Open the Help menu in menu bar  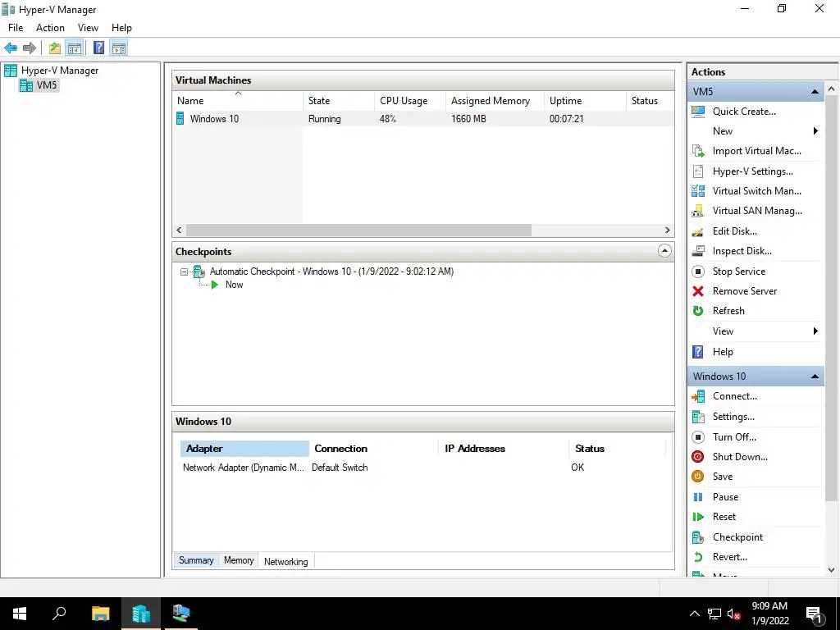pos(121,28)
